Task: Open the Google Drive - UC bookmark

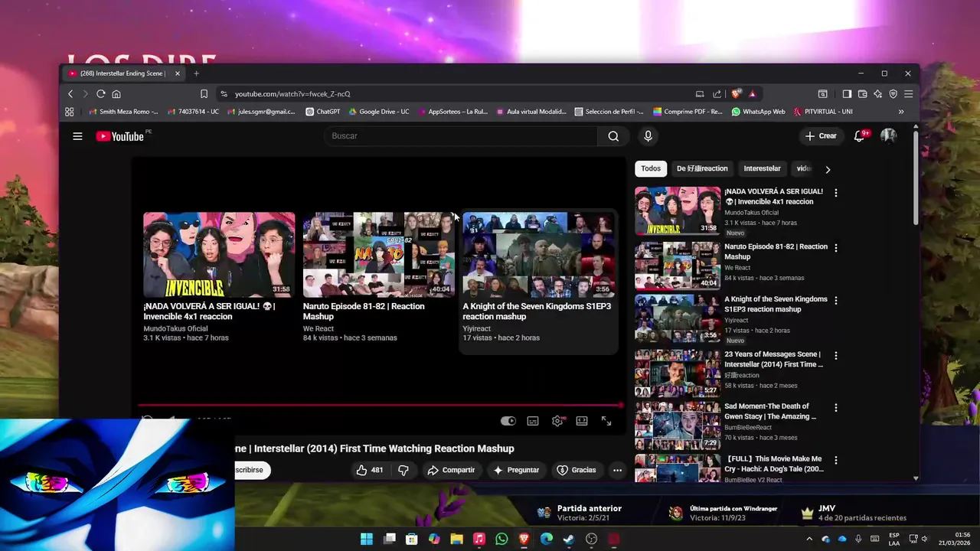Action: pos(378,112)
